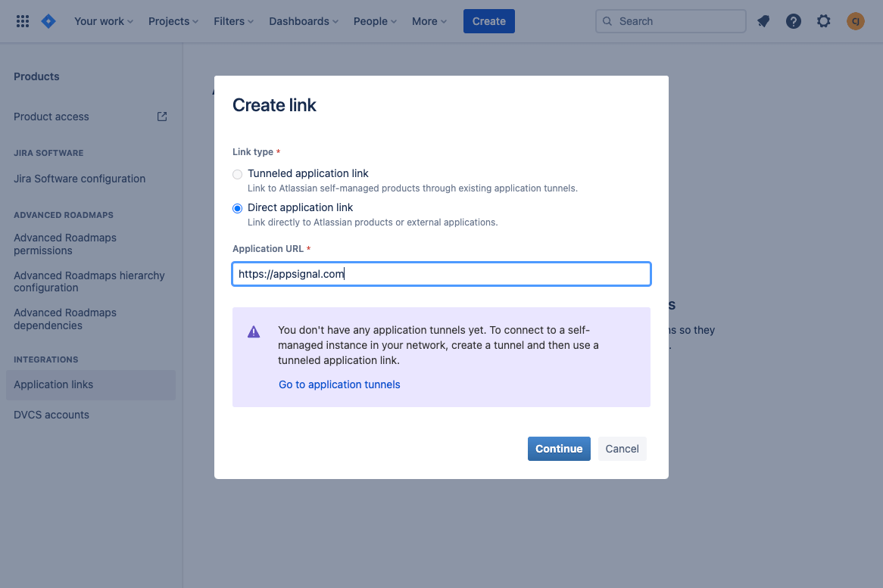Click the INTEGRATIONS section header
The height and width of the screenshot is (588, 883).
(x=45, y=359)
